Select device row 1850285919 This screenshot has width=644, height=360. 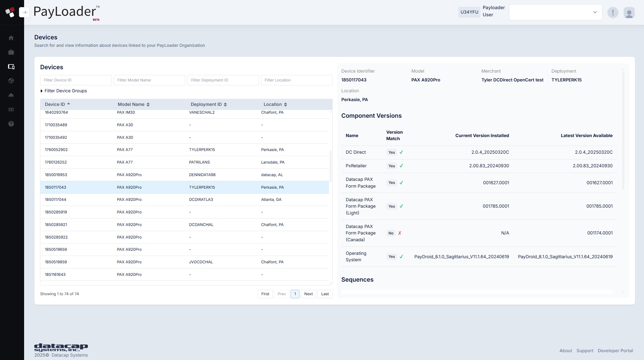[184, 212]
